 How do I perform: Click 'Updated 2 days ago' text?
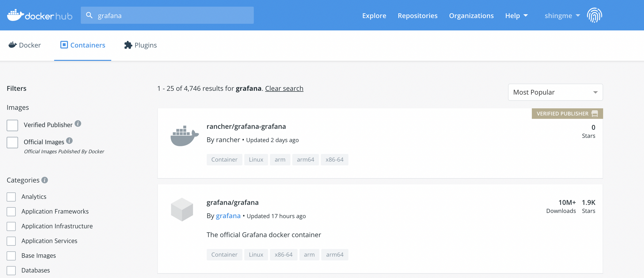click(272, 140)
